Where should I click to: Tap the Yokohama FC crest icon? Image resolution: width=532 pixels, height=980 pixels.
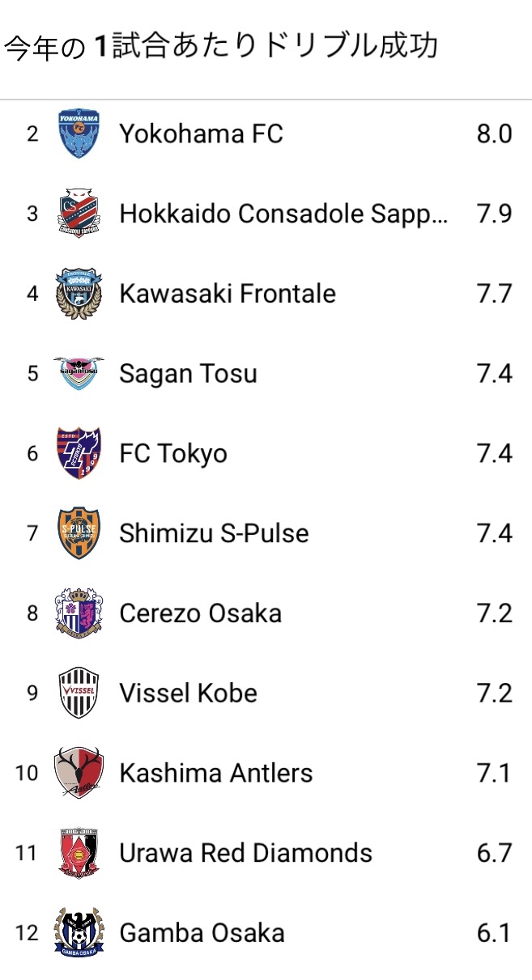pyautogui.click(x=79, y=134)
